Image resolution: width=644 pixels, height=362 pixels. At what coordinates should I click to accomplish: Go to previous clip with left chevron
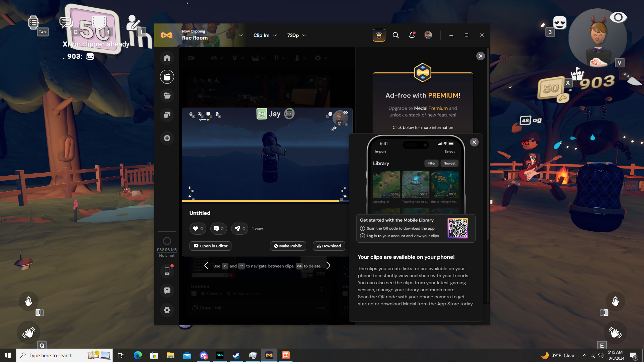coord(206,266)
